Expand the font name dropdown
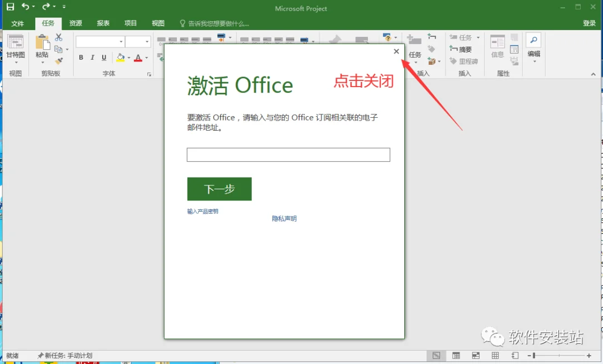 pos(121,41)
